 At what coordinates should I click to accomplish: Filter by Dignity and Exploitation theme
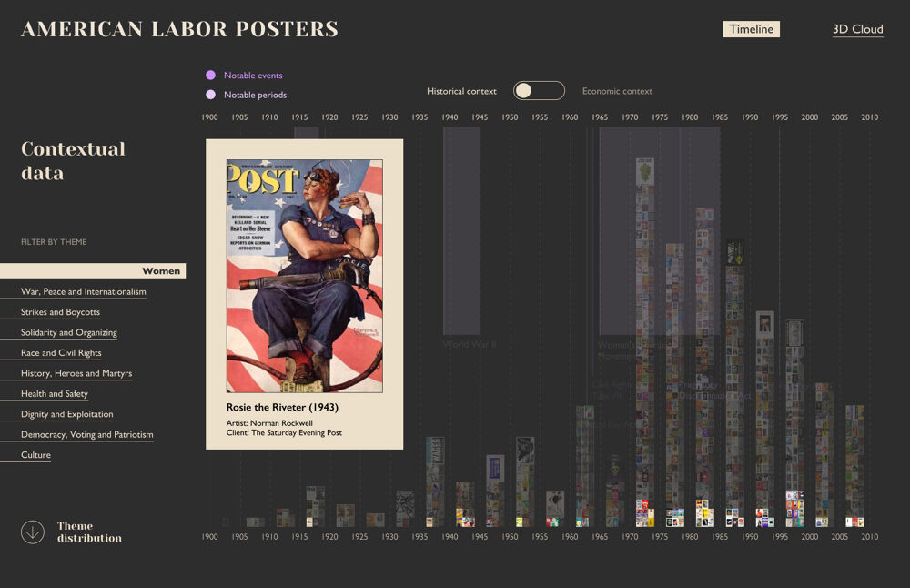[67, 414]
